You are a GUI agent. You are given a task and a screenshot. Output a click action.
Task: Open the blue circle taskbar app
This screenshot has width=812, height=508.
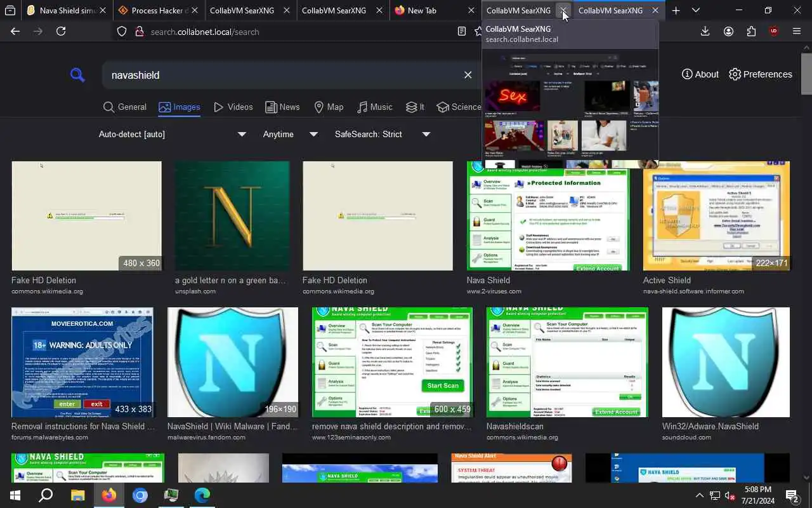(140, 495)
